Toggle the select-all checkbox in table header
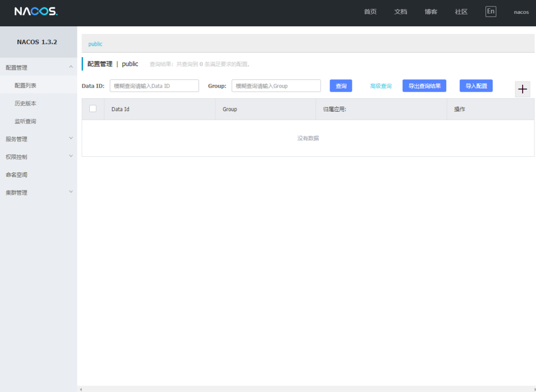Viewport: 536px width, 392px height. point(93,109)
